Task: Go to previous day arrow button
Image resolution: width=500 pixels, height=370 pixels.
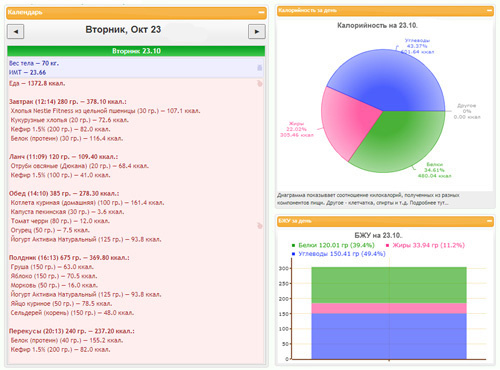Action: pos(15,32)
